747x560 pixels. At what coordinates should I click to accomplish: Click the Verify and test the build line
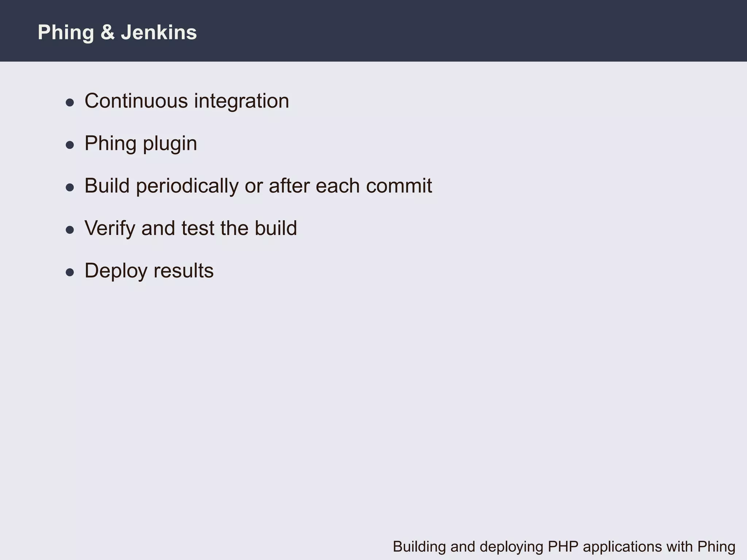pos(191,228)
